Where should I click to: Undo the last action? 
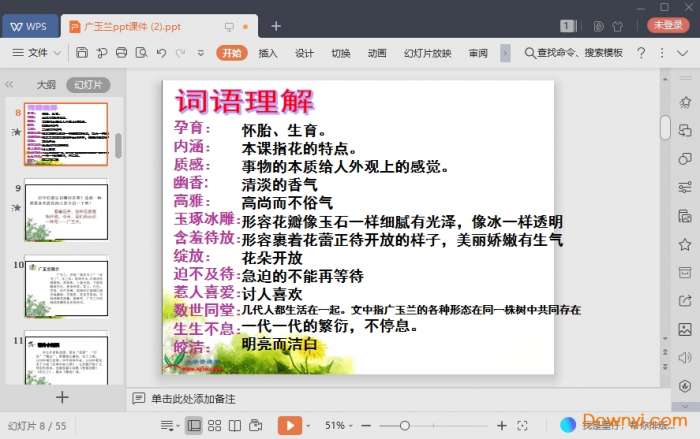[x=161, y=53]
